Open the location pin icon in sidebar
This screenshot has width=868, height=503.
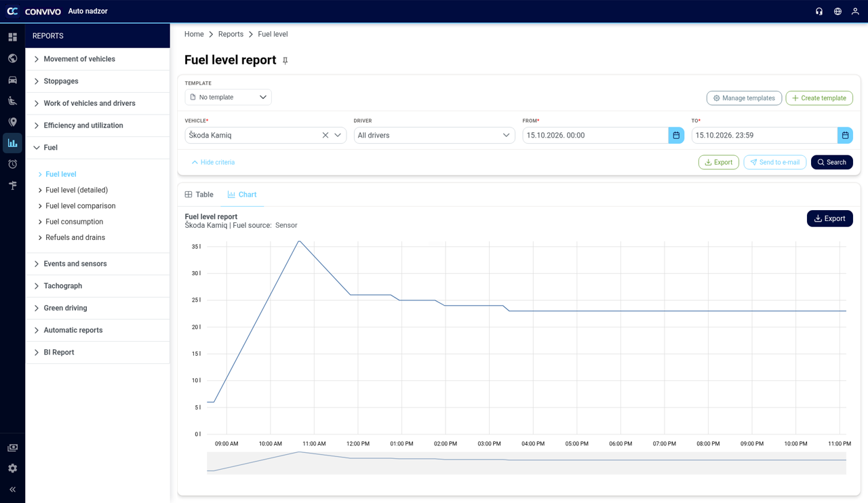tap(12, 122)
